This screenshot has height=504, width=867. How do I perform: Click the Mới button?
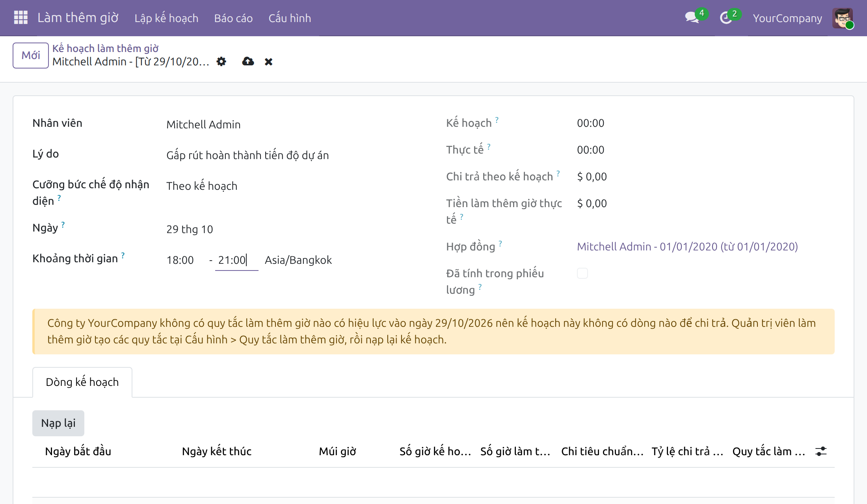(x=31, y=55)
